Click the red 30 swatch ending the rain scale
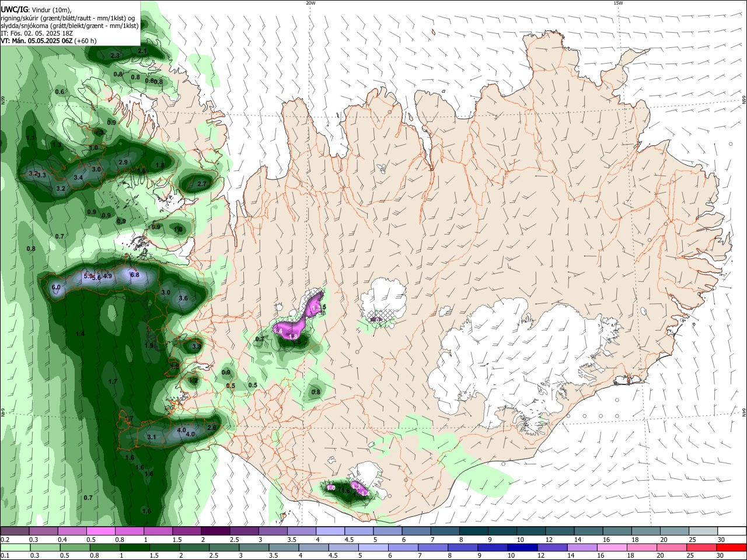Viewport: 747px width, 560px height. pyautogui.click(x=732, y=547)
